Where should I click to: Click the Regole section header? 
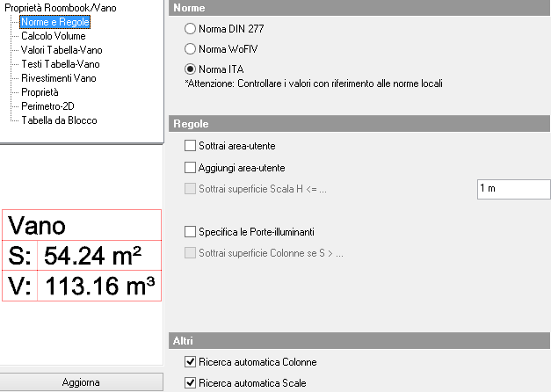359,124
